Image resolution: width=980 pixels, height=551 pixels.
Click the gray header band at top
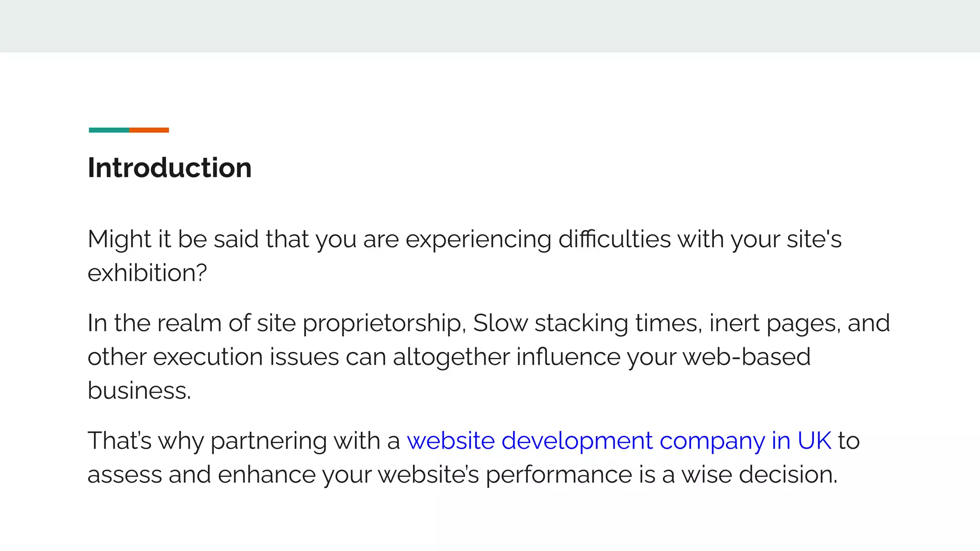[490, 26]
